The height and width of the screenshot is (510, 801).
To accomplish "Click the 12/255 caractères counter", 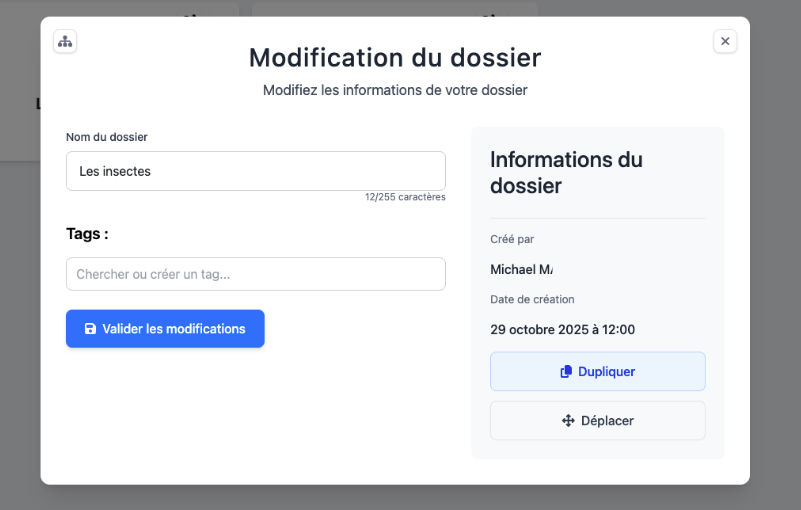I will point(405,197).
